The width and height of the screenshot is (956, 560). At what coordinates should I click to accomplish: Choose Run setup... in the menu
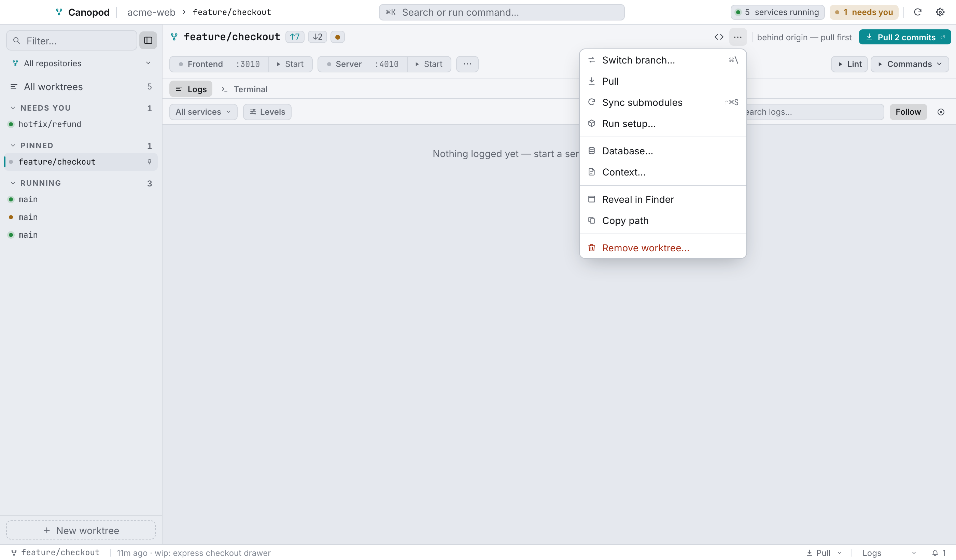(x=663, y=124)
